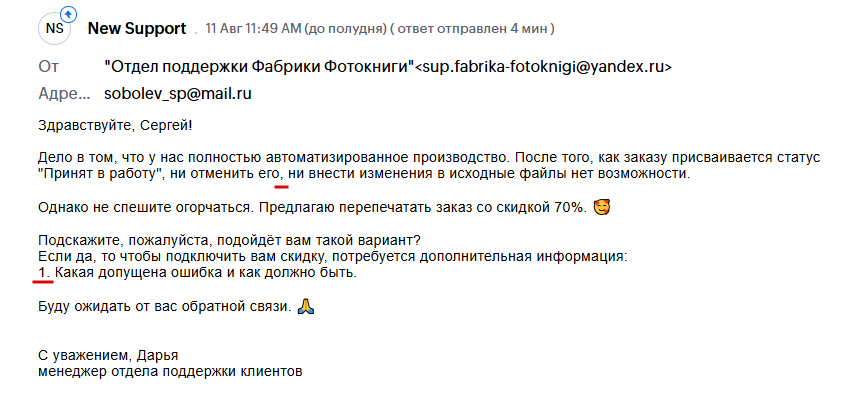Viewport: 846px width, 396px height.
Task: Click recipient address sobolev_sp@mail.ru
Action: (178, 94)
